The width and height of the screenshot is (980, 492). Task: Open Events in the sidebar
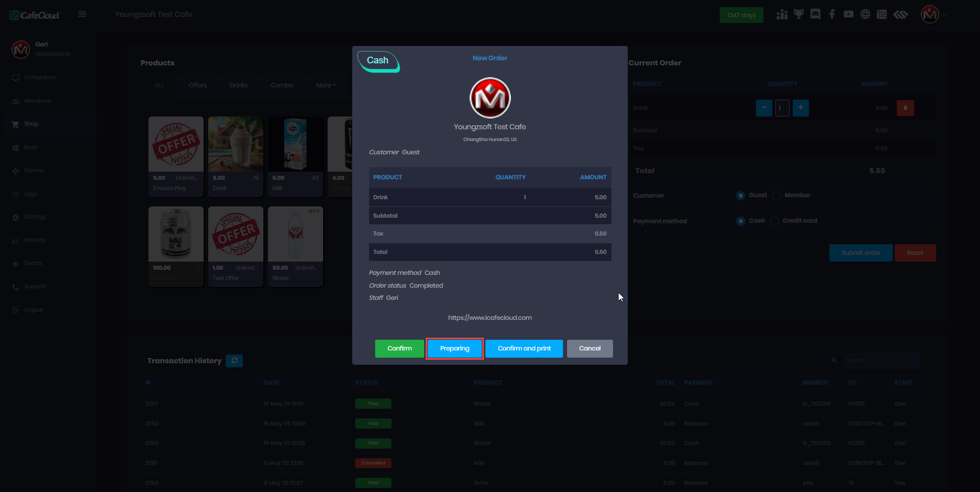pos(33,264)
